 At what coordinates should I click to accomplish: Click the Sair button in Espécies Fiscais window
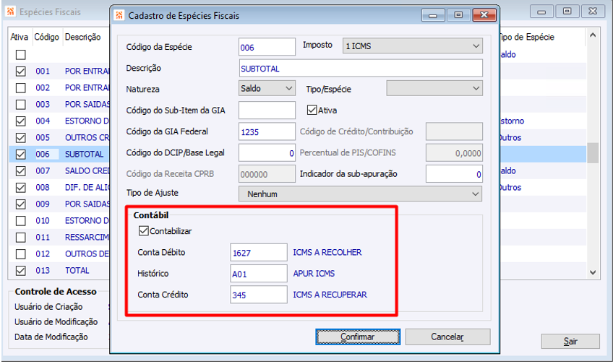click(x=570, y=342)
